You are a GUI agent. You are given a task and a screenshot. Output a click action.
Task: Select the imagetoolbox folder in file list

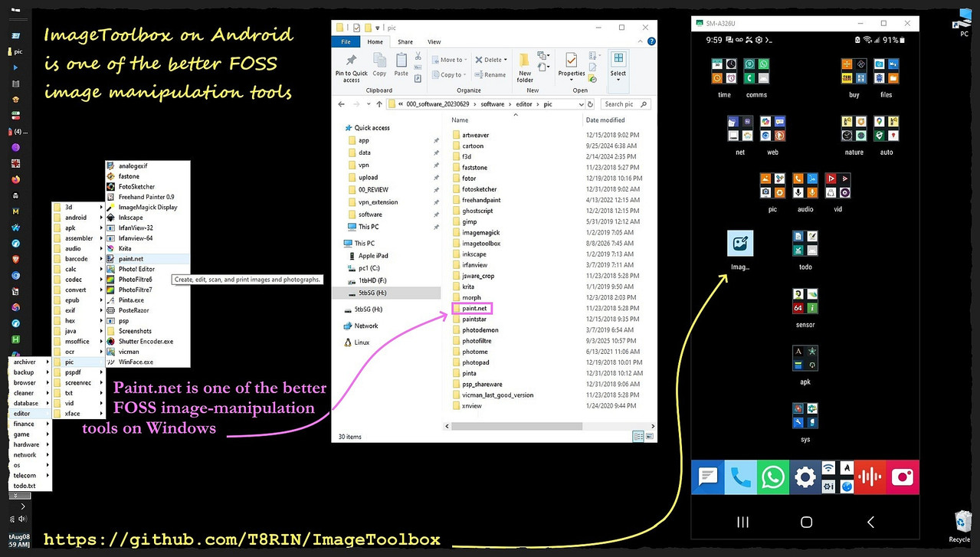coord(481,244)
